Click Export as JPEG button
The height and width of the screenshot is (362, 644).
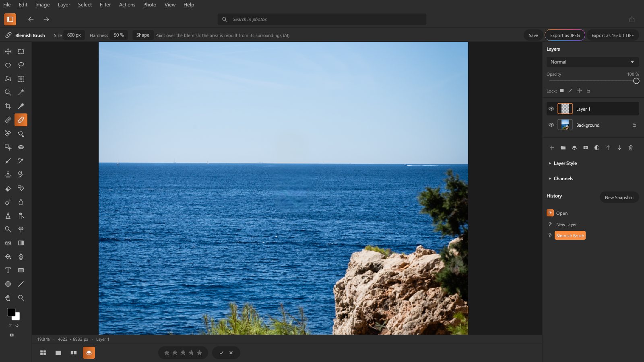pos(565,35)
